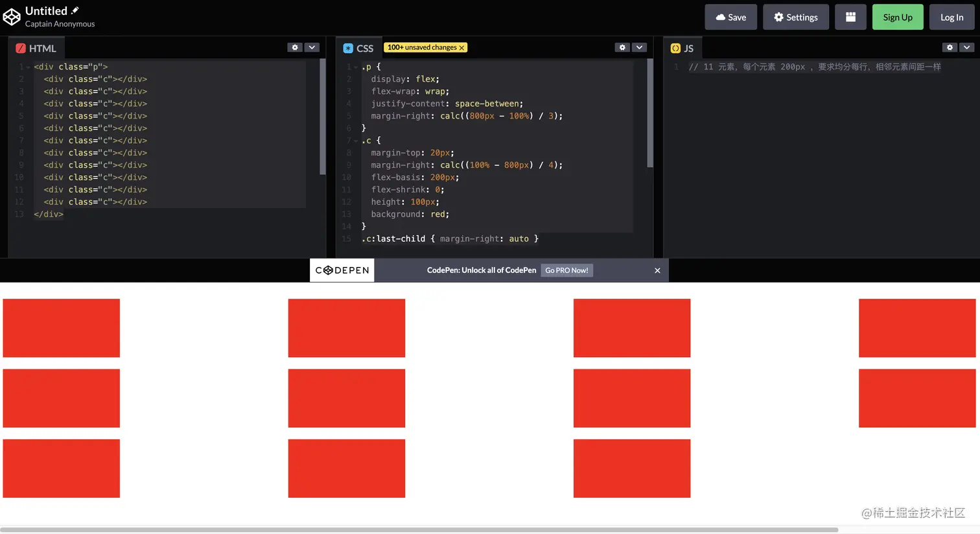Open CSS editor settings gear

coord(622,47)
